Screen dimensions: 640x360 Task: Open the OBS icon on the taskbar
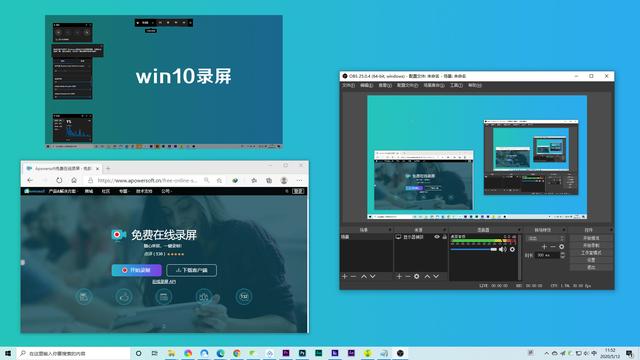pos(400,353)
